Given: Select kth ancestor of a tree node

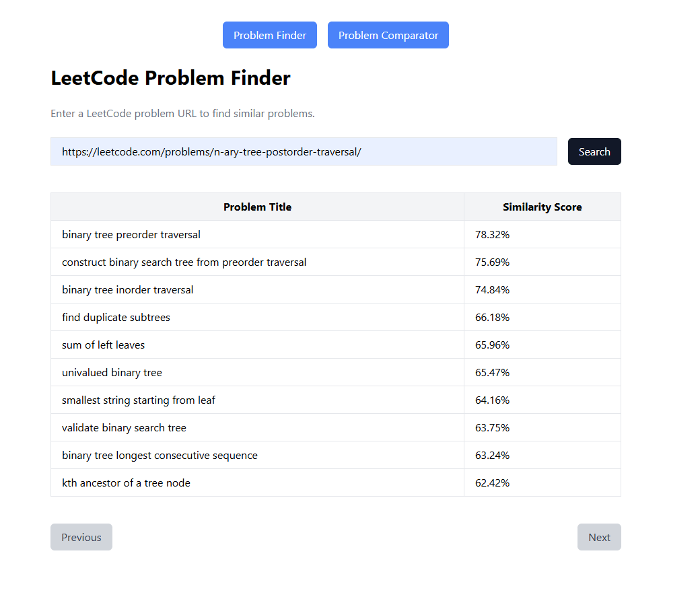Looking at the screenshot, I should tap(336, 483).
